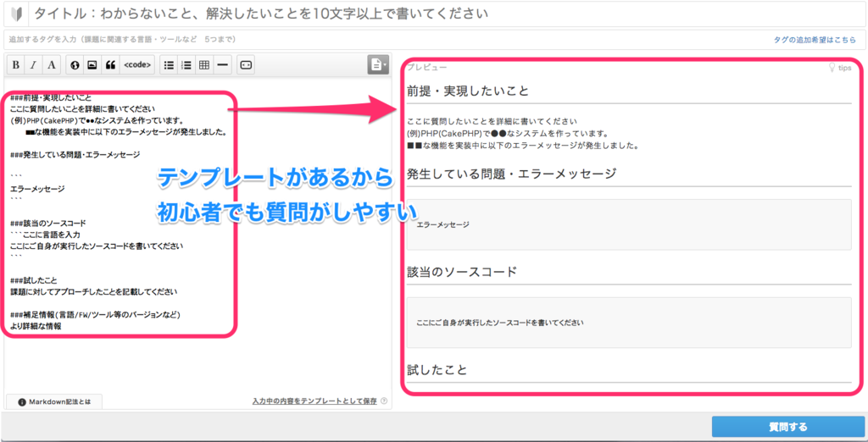
Task: Submit with the 質問する button
Action: point(788,427)
